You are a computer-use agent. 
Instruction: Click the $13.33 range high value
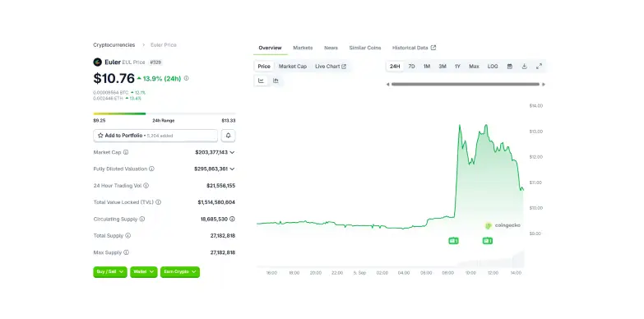pyautogui.click(x=229, y=121)
